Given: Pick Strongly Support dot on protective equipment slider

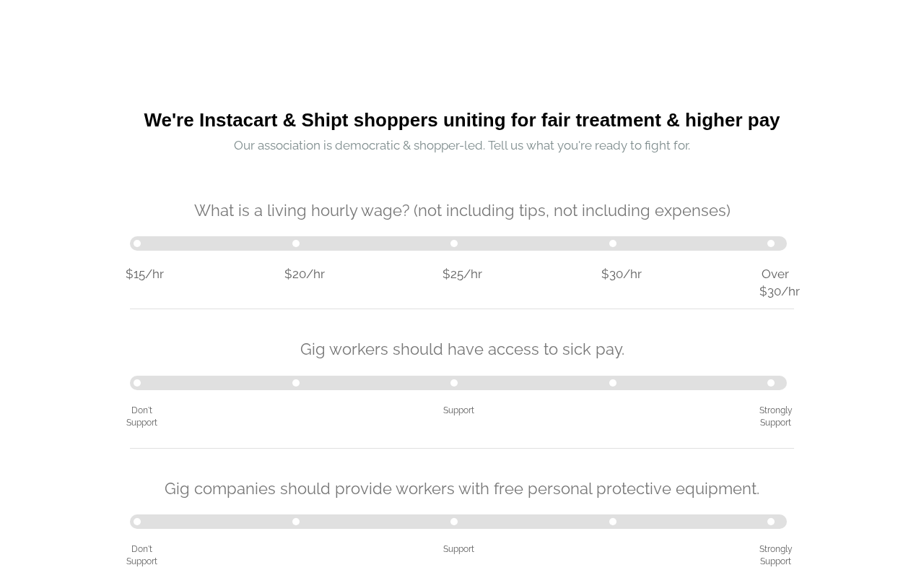Looking at the screenshot, I should [x=771, y=522].
